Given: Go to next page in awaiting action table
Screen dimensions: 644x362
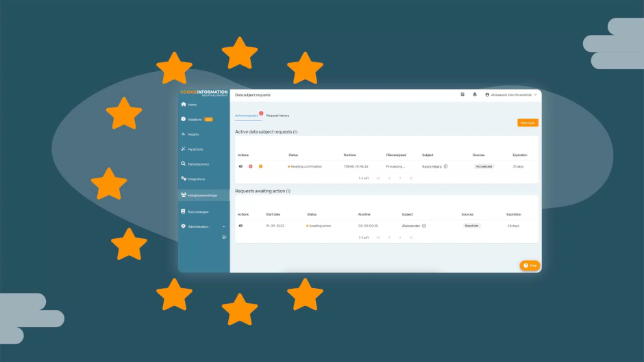Looking at the screenshot, I should click(400, 237).
